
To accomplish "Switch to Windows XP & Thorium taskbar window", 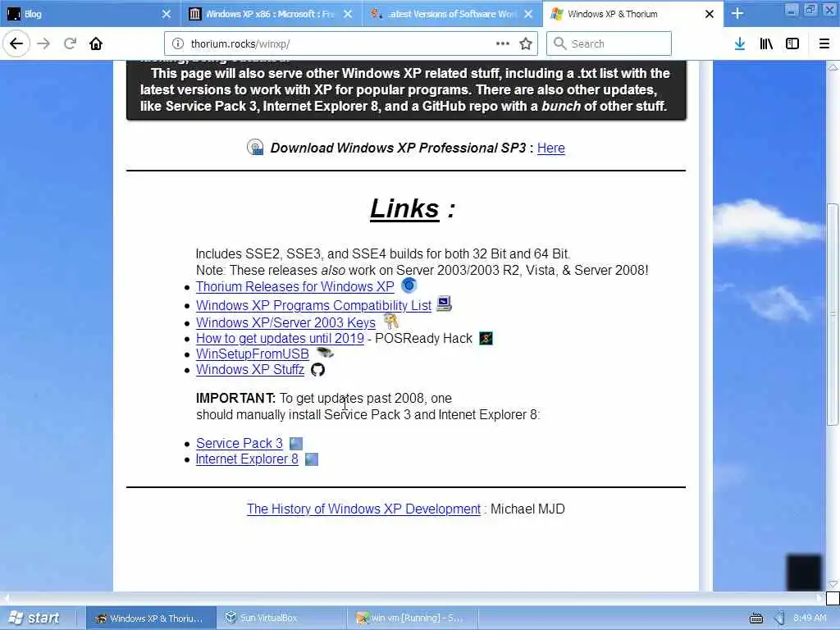I will point(151,619).
